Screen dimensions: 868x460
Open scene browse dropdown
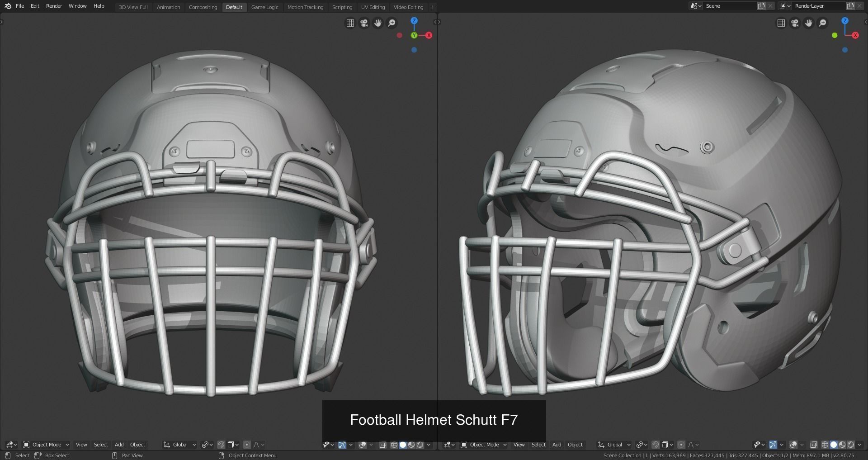[696, 6]
